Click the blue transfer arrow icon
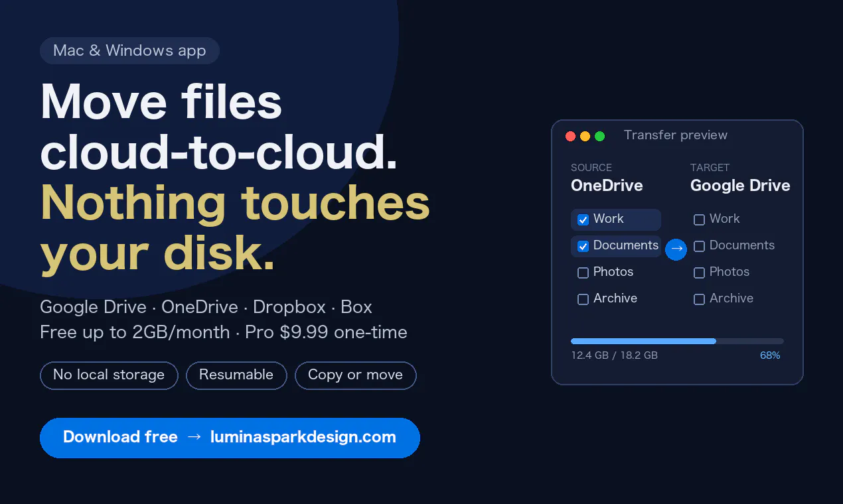 [x=676, y=249]
